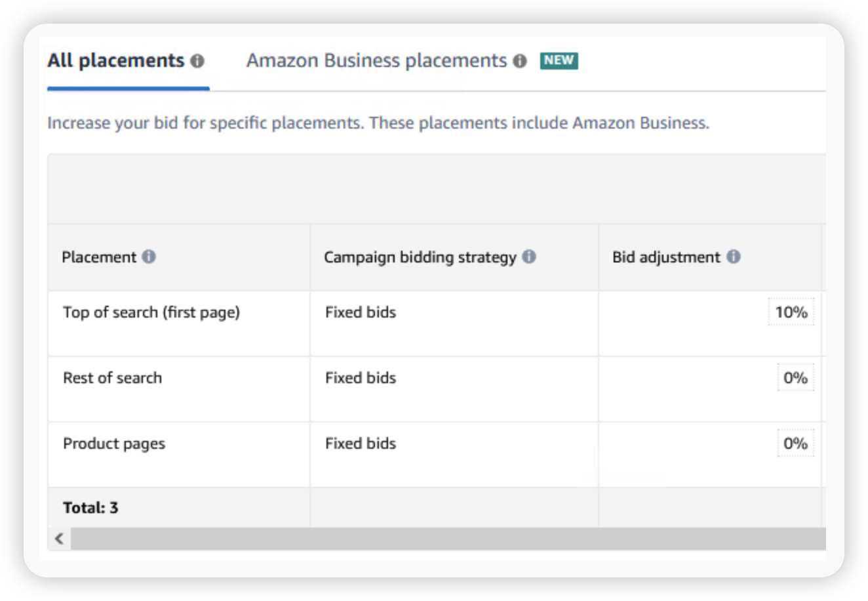Select the Product pages row

pos(114,444)
